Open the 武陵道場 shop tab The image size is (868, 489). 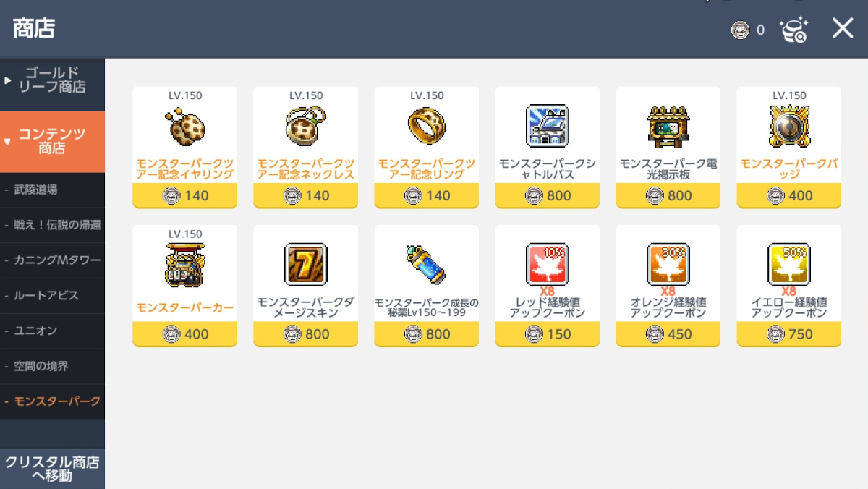tap(52, 190)
